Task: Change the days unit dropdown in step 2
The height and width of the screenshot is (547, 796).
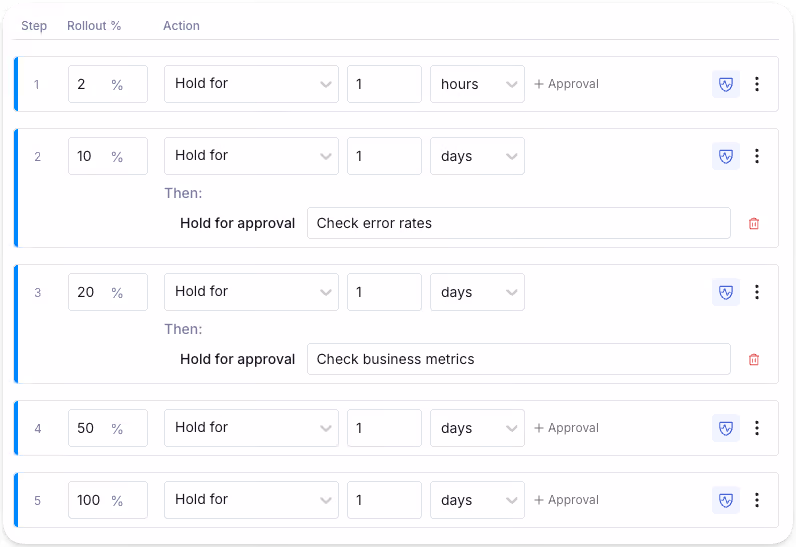Action: (x=477, y=156)
